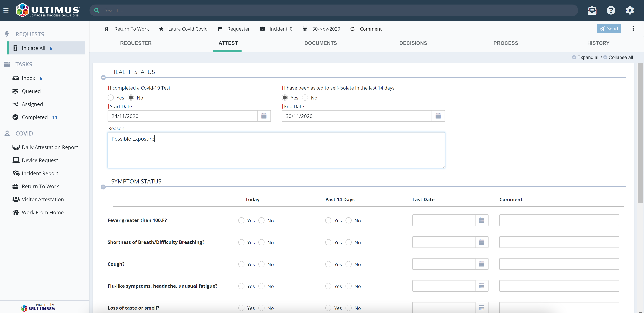The width and height of the screenshot is (644, 313).
Task: Switch to the Documents tab
Action: (x=321, y=43)
